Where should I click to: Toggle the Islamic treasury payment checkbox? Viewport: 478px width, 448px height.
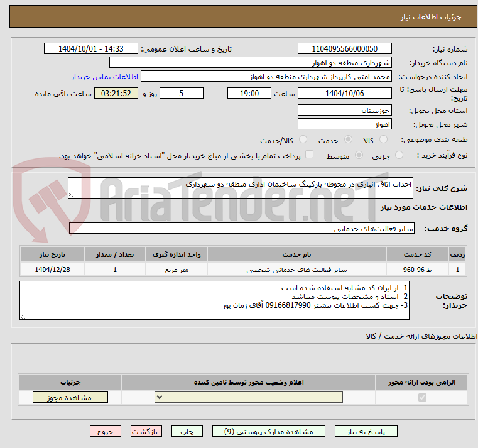point(310,155)
